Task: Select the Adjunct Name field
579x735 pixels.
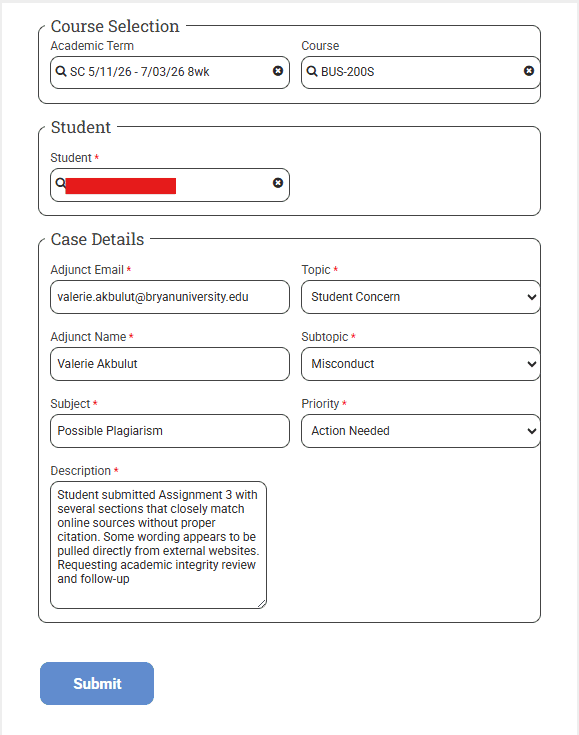Action: [x=170, y=364]
